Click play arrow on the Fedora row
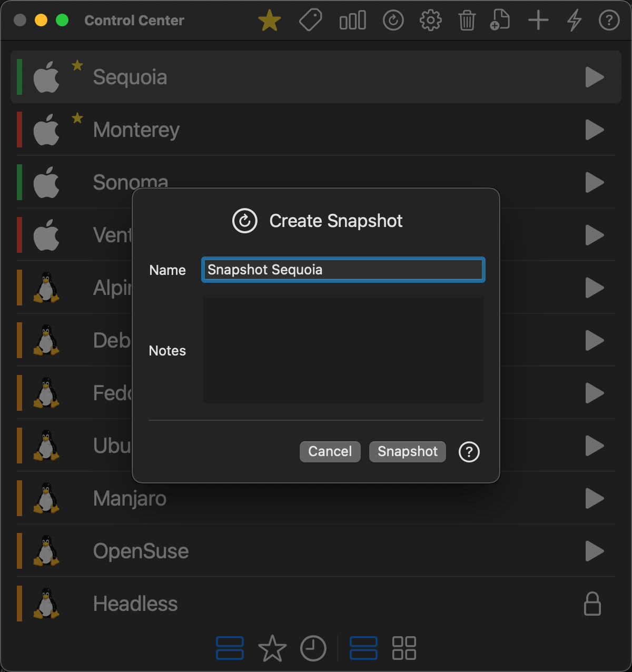Screen dimensions: 632x672 point(595,393)
